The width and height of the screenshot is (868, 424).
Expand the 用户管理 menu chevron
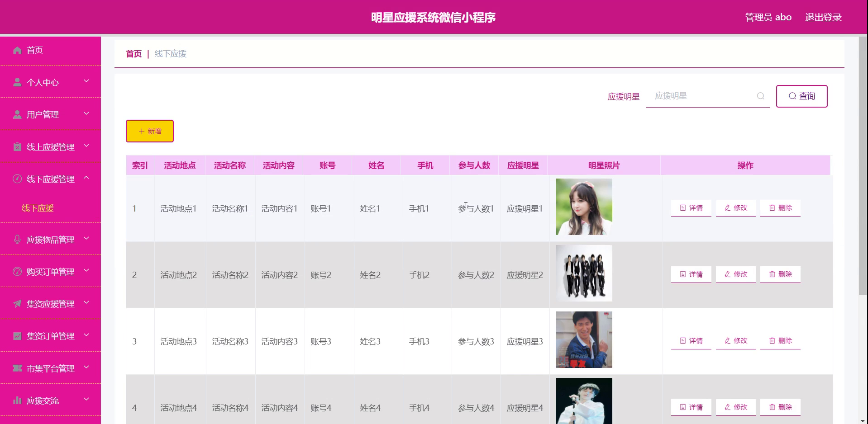[x=86, y=113]
